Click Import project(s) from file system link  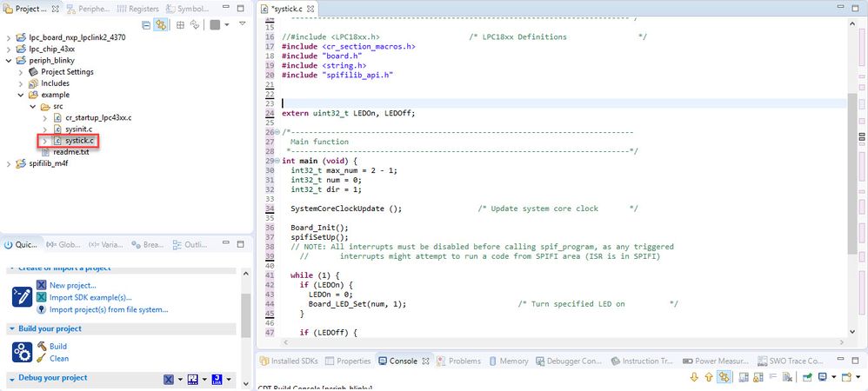click(x=109, y=309)
